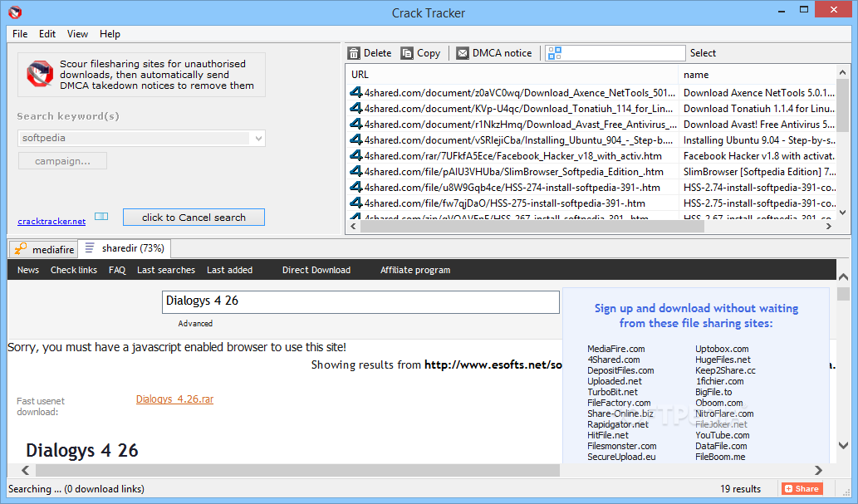This screenshot has height=504, width=858.
Task: Click the trash can Delete icon
Action: 355,53
